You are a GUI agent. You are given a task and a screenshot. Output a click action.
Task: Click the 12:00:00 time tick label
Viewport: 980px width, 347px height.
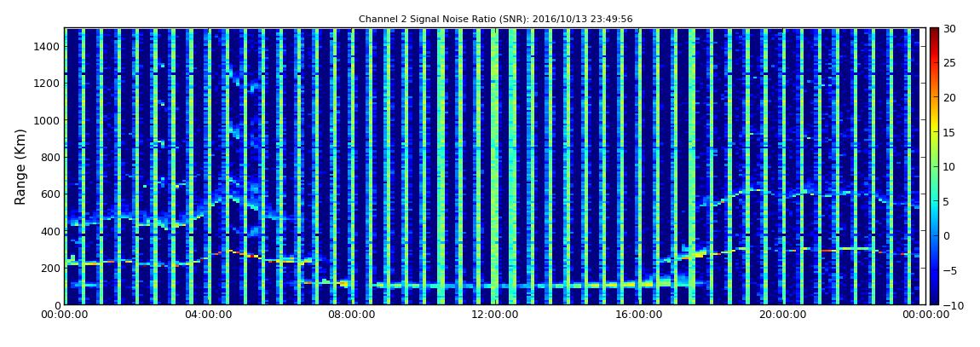(493, 315)
